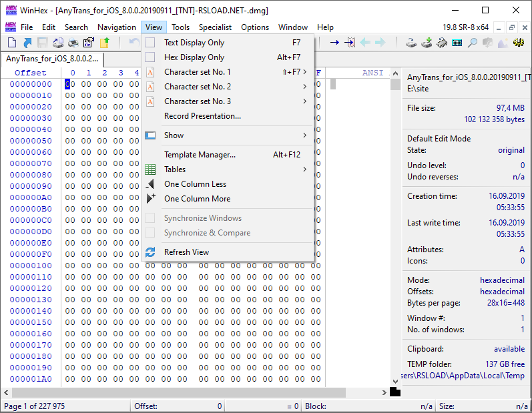
Task: Toggle Hex Display Only checkbox
Action: pos(150,57)
